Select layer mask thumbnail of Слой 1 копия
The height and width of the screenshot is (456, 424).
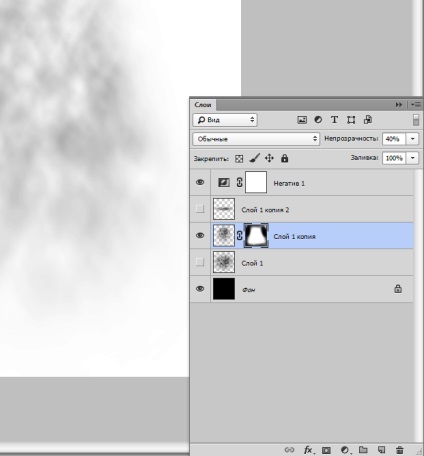pos(256,235)
